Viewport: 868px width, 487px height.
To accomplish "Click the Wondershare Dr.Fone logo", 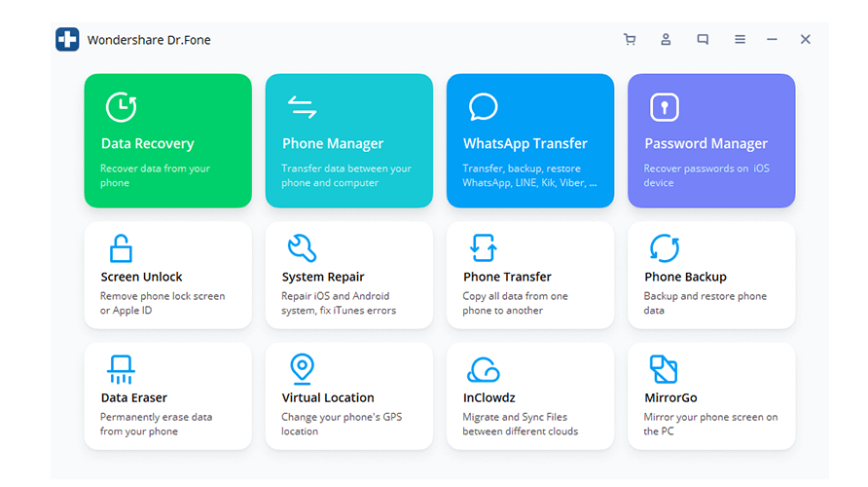I will 67,40.
